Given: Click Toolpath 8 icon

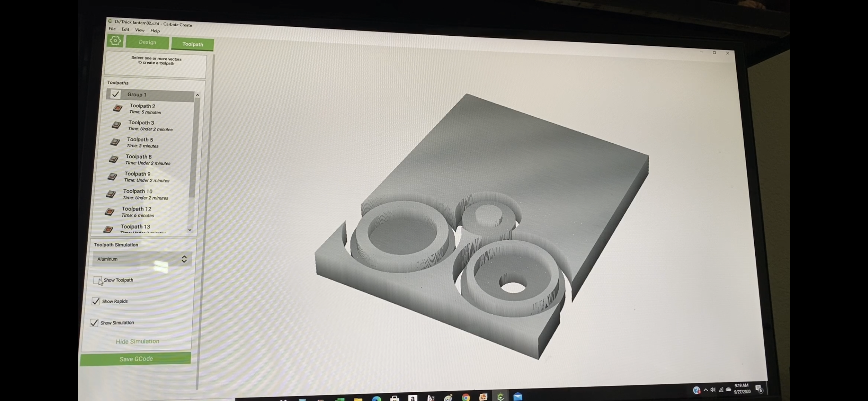Looking at the screenshot, I should [113, 159].
